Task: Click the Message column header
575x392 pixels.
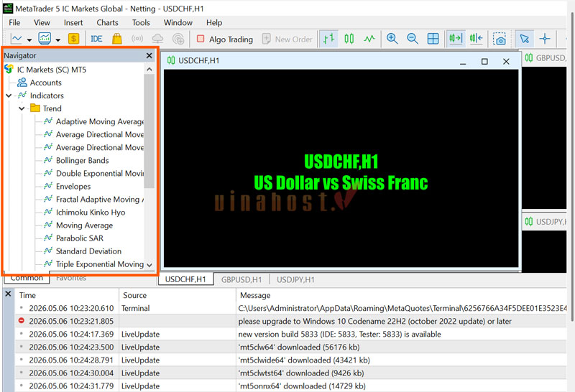Action: pyautogui.click(x=402, y=295)
